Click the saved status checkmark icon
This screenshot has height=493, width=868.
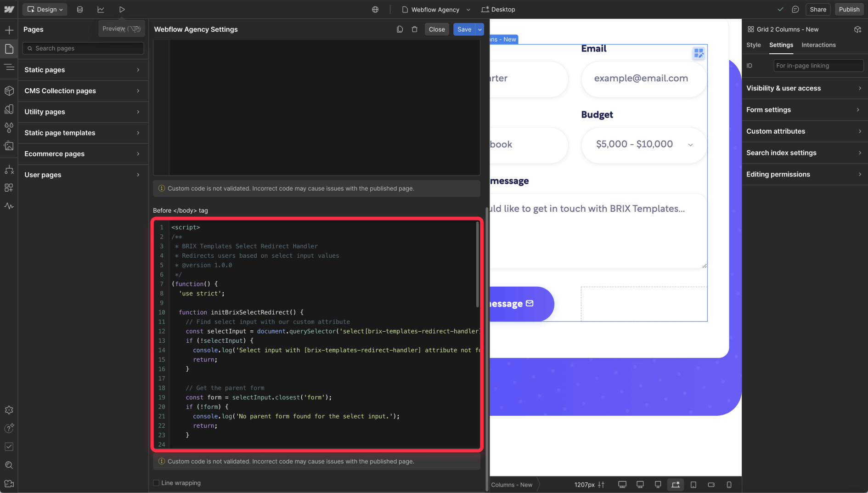tap(780, 9)
